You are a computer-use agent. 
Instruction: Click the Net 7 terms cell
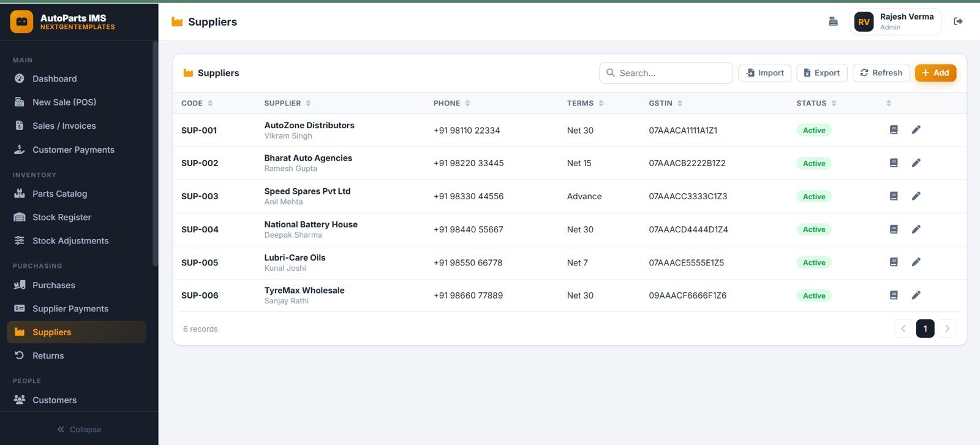point(578,262)
